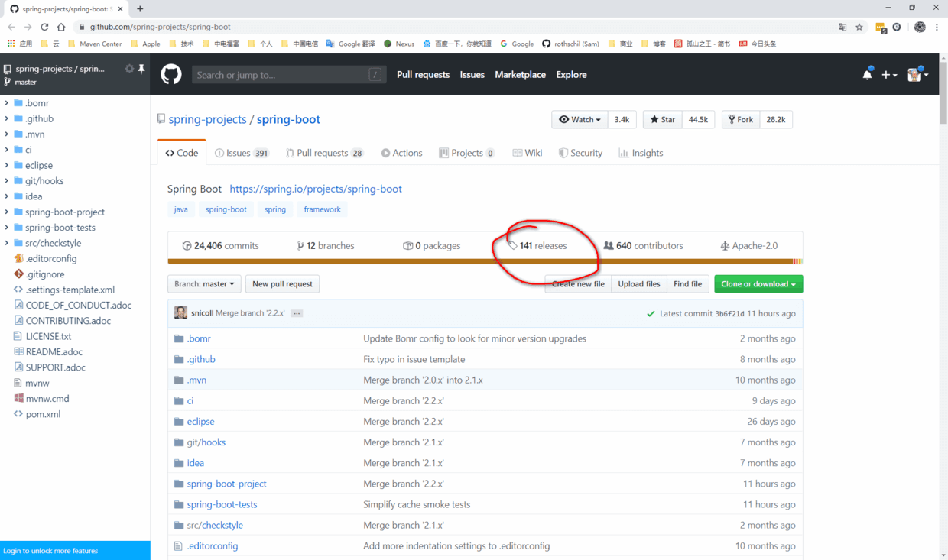Open the 640 contributors link

(643, 246)
